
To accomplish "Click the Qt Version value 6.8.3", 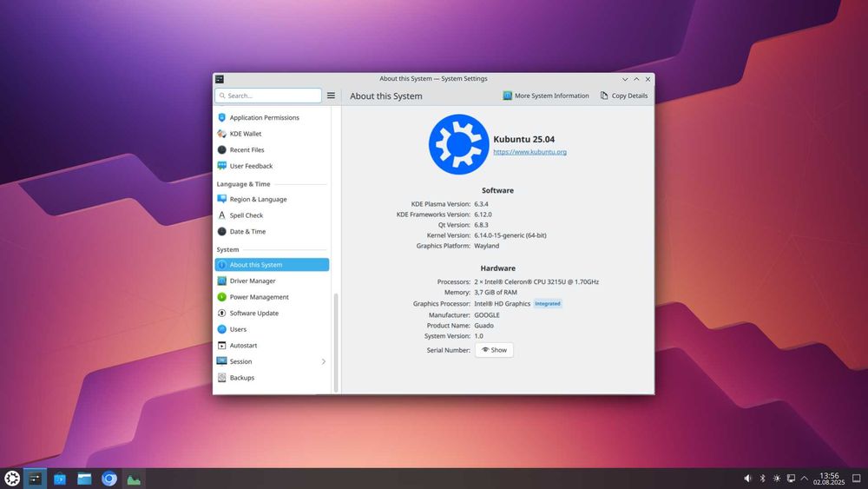I will tap(481, 225).
